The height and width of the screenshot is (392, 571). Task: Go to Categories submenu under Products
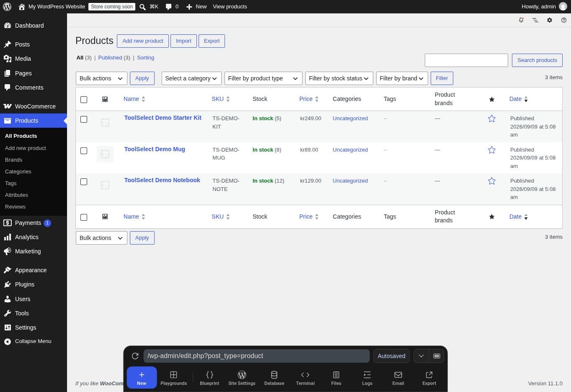[x=18, y=172]
